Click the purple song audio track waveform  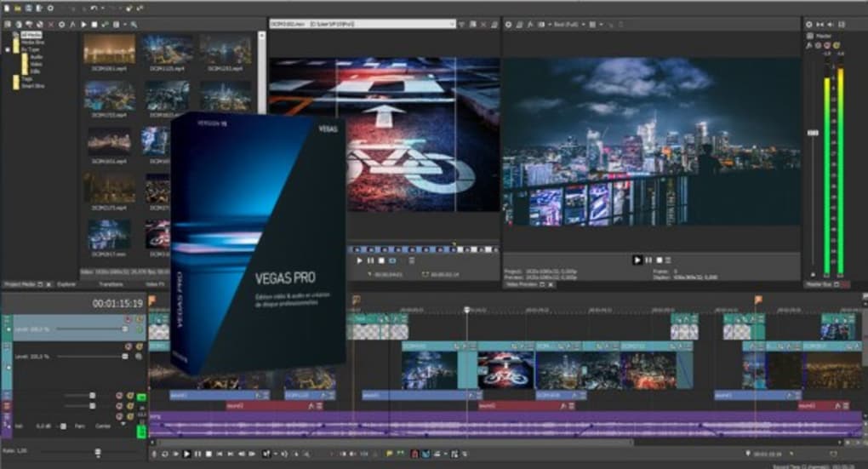pos(506,425)
